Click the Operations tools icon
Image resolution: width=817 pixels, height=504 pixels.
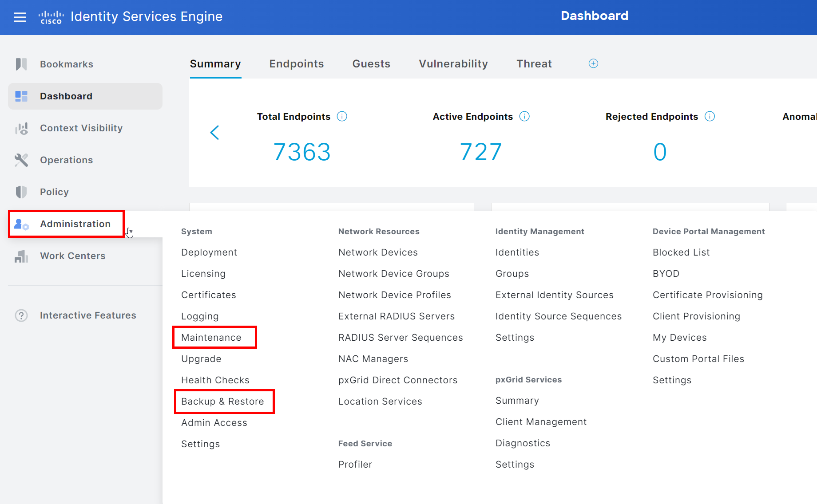21,160
